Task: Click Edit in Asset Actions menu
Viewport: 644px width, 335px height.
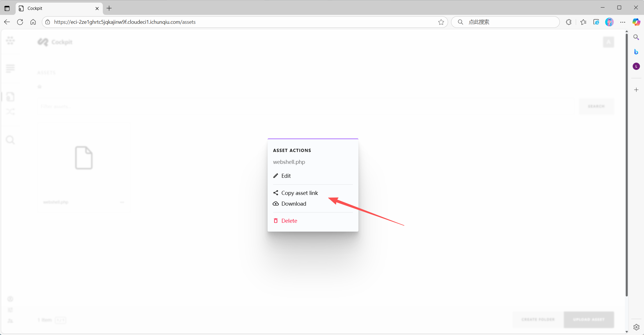Action: [286, 176]
